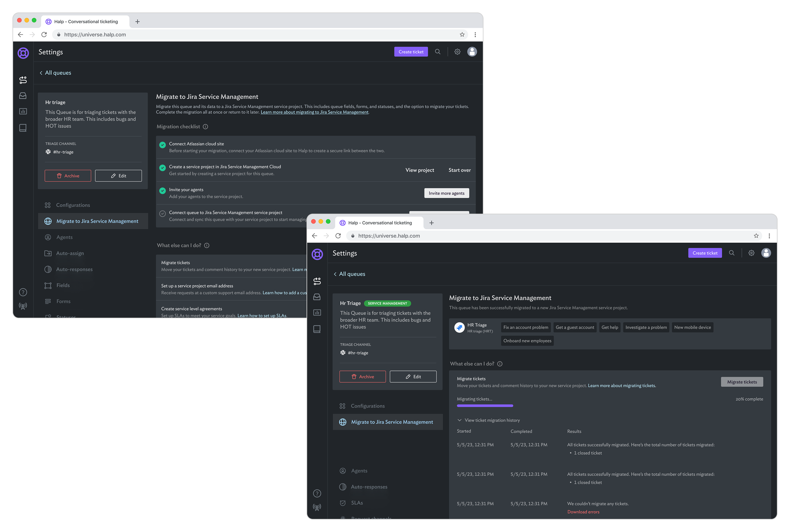Open the browser three-dot menu
Viewport: 790px width, 532px height.
475,34
